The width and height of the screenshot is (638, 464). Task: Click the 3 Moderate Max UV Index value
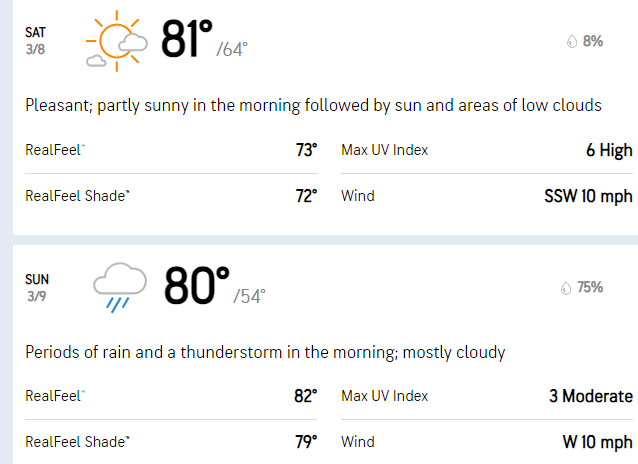coord(591,396)
